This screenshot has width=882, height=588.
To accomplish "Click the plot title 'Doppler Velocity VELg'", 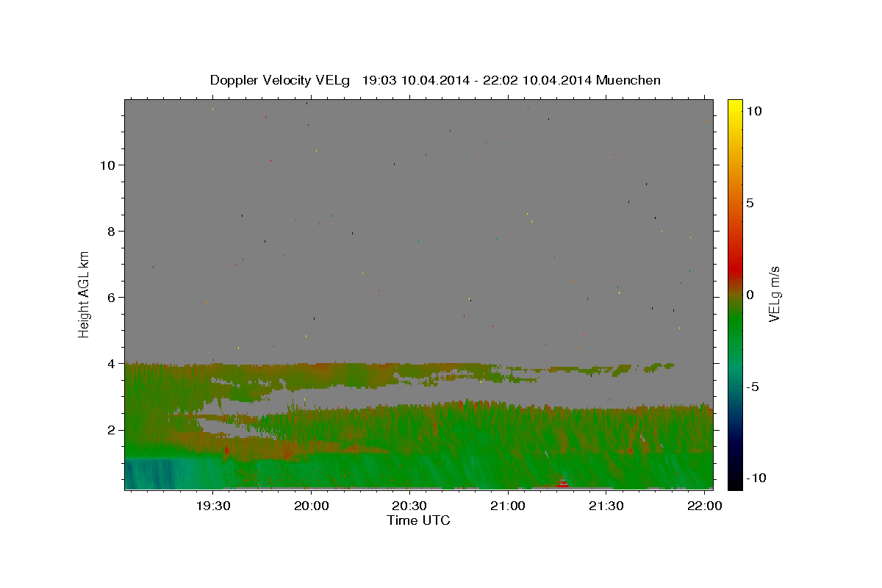I will (x=281, y=80).
